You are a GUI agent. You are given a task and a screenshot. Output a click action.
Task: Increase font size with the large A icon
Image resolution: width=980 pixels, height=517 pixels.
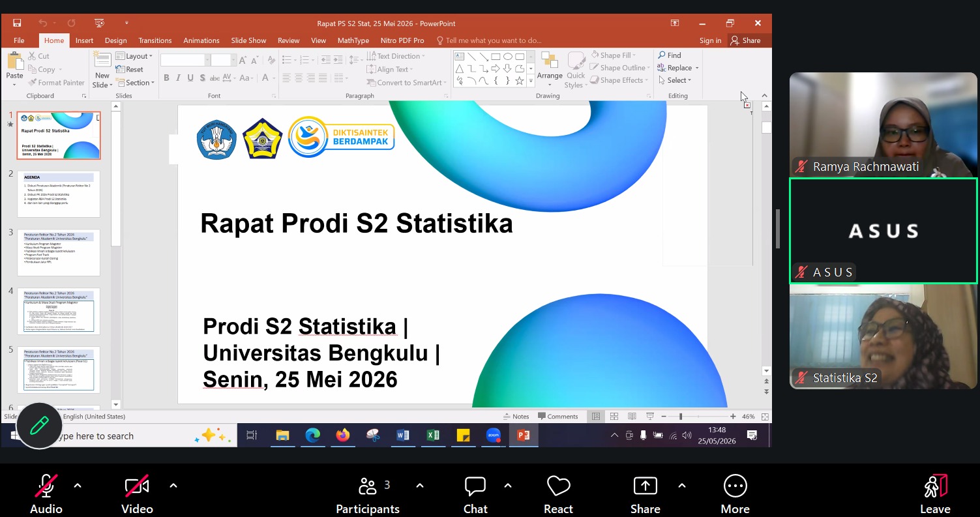coord(243,60)
